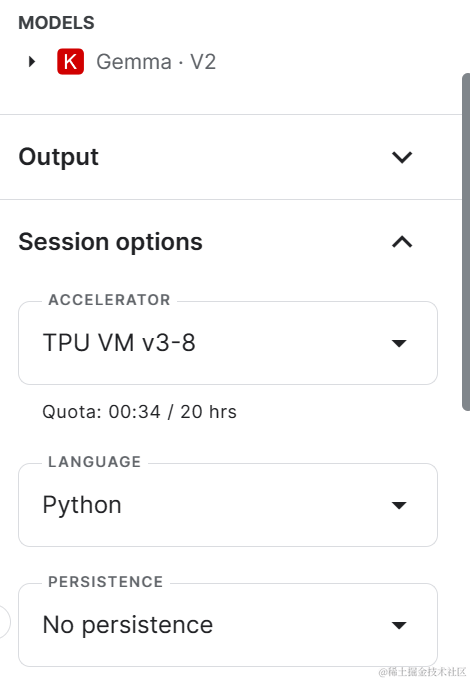This screenshot has height=681, width=470.
Task: Expand the Gemma model tree triangle
Action: pyautogui.click(x=31, y=62)
